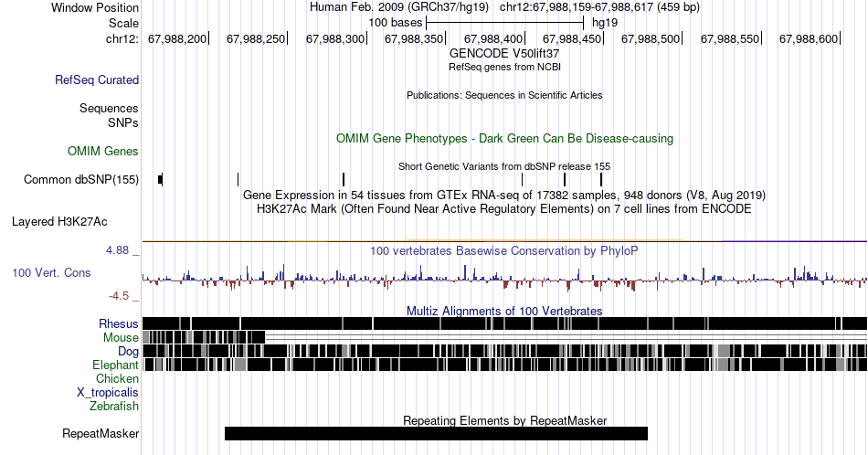
Task: Click the long black RepeatMasker element bar
Action: pyautogui.click(x=436, y=433)
